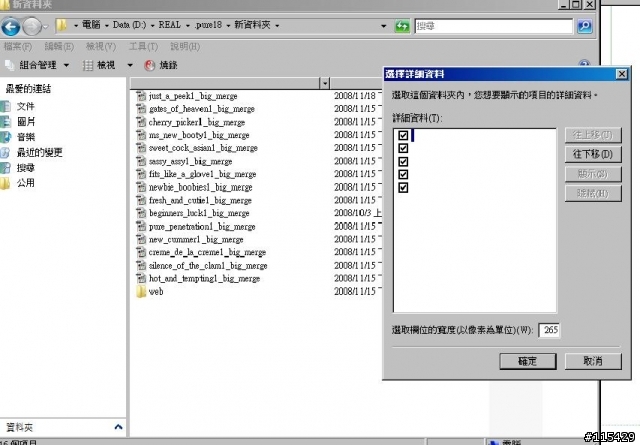
Task: Toggle the fourth detail checkbox
Action: (403, 175)
